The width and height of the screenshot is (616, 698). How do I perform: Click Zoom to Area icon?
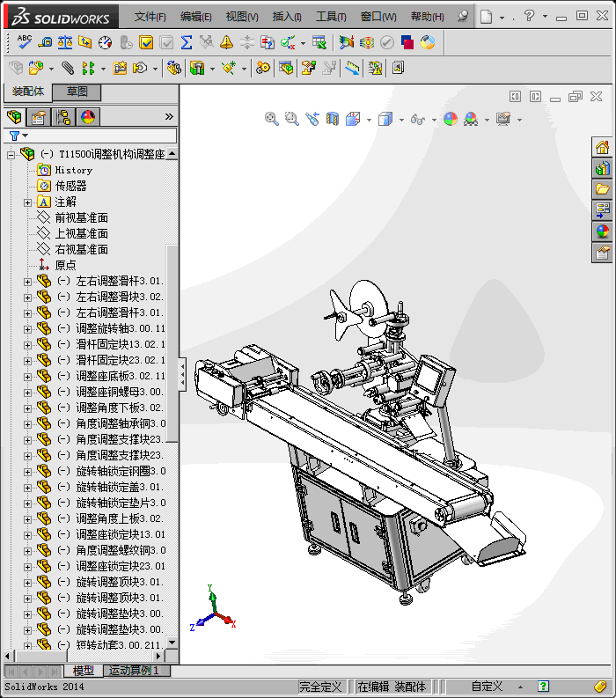tap(292, 119)
